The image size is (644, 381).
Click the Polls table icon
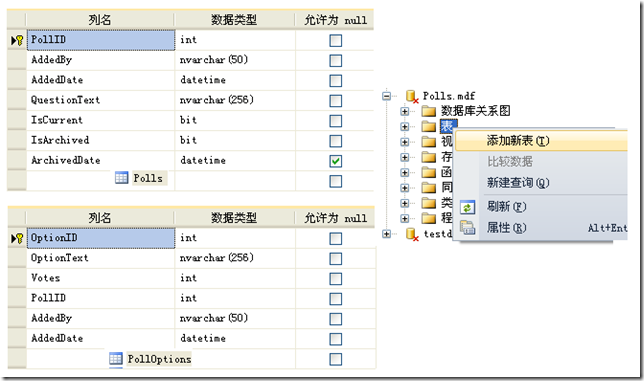tap(122, 177)
